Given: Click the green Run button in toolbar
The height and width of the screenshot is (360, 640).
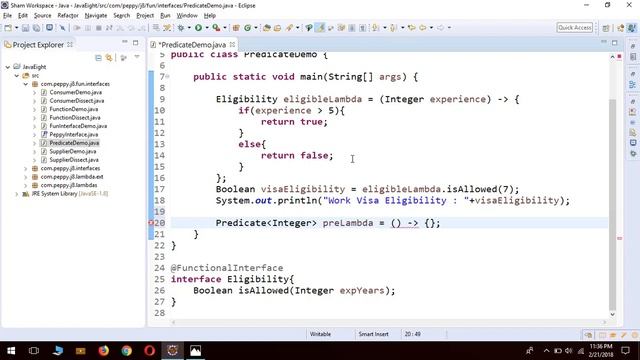Looking at the screenshot, I should [x=198, y=28].
